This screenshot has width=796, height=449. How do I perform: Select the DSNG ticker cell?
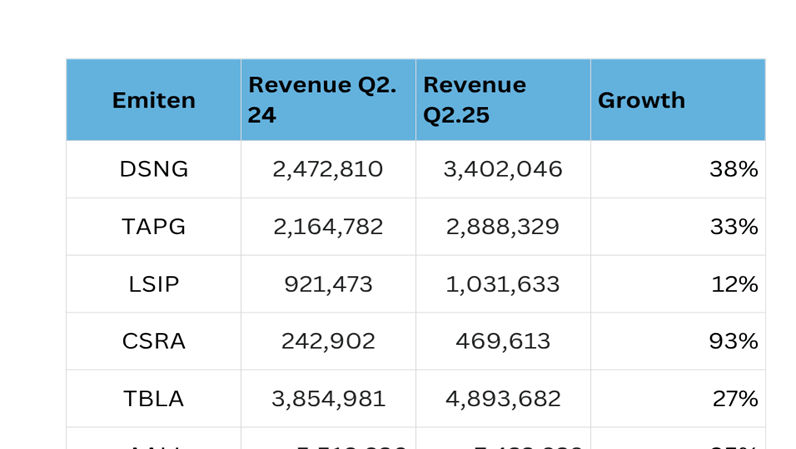tap(153, 169)
